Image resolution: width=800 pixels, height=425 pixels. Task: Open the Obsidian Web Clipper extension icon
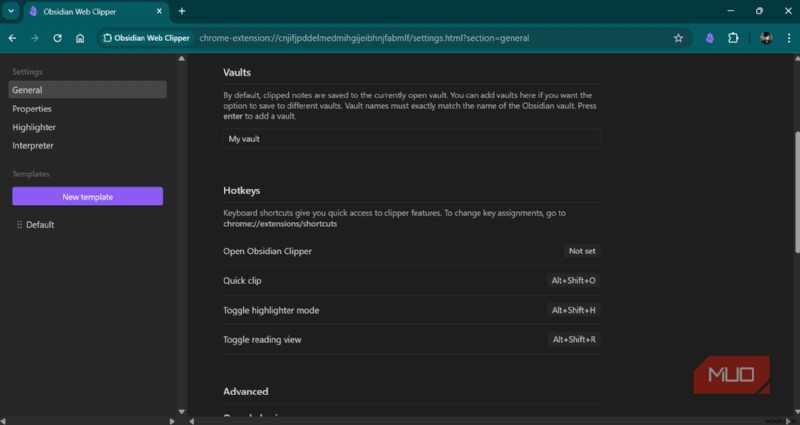pyautogui.click(x=710, y=38)
